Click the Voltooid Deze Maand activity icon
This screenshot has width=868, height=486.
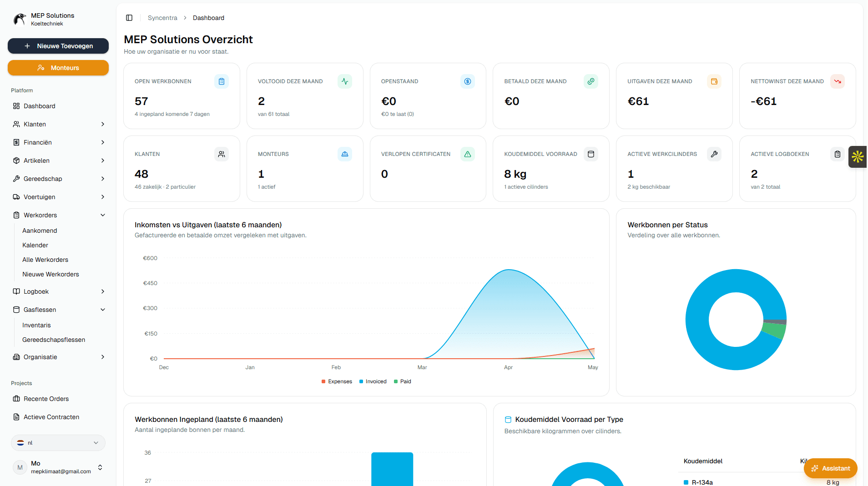point(345,81)
